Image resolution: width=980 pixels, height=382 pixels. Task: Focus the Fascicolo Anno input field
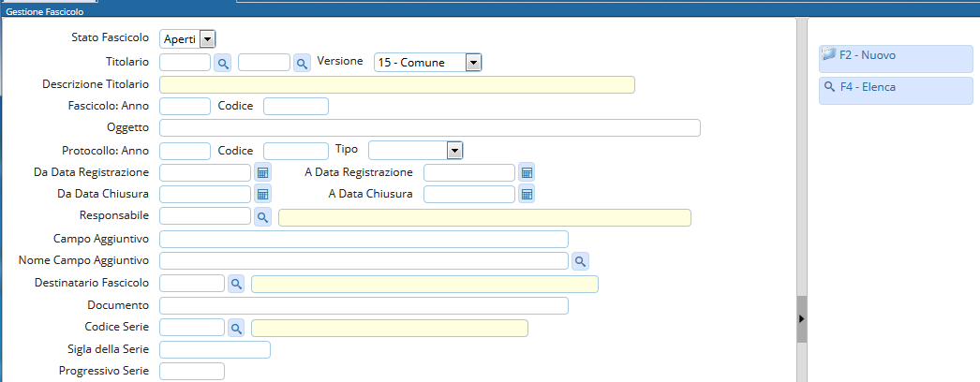[185, 106]
